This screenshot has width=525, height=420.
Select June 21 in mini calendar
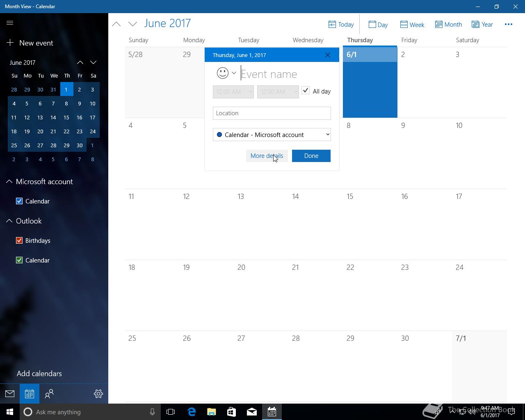click(53, 131)
